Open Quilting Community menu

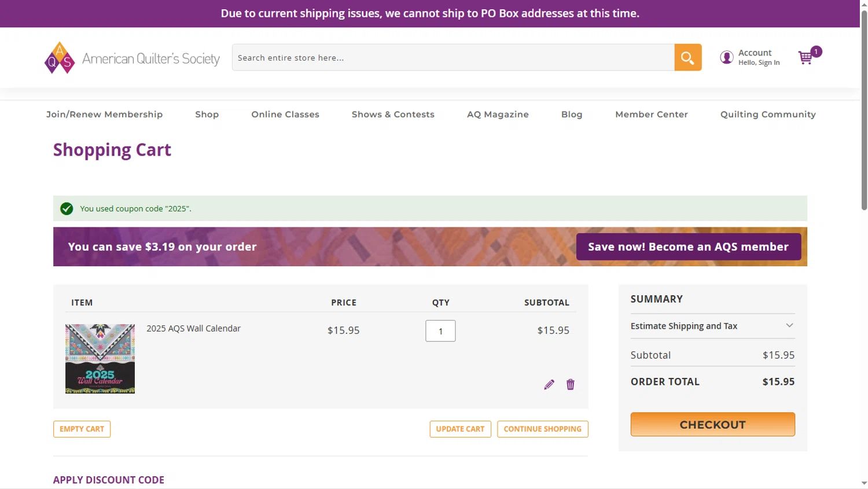click(x=768, y=115)
